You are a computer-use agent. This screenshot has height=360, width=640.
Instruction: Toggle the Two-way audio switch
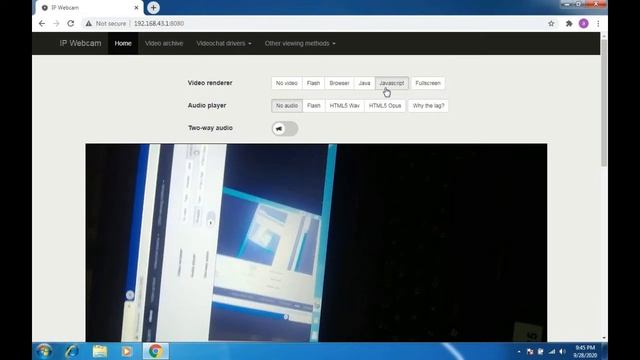(284, 129)
